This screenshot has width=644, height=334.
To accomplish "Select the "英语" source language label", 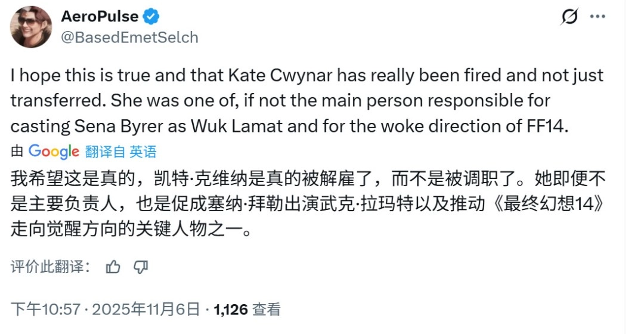I will (x=143, y=151).
